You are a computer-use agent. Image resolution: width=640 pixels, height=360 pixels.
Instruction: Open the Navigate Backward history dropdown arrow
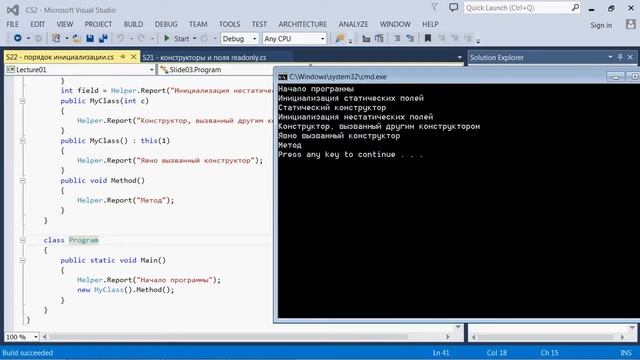28,38
